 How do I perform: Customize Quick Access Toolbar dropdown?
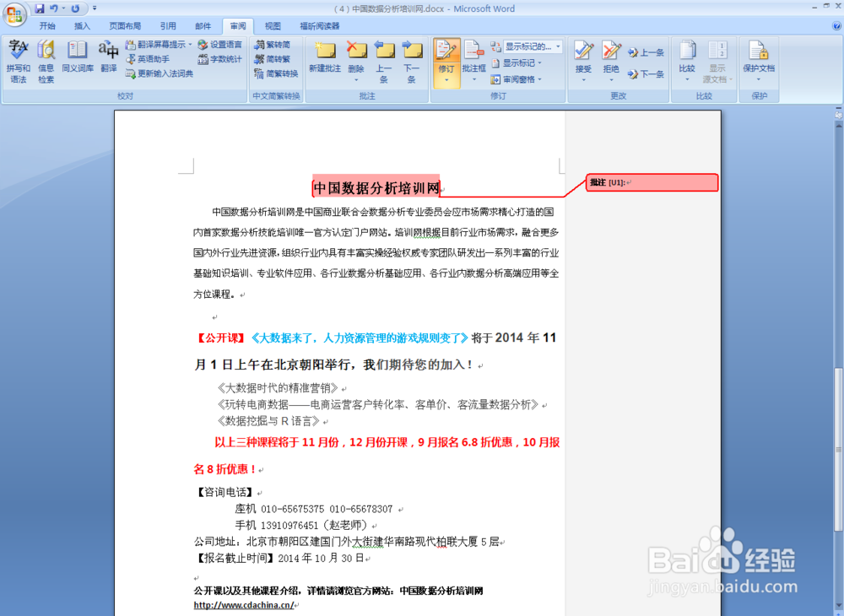(95, 8)
